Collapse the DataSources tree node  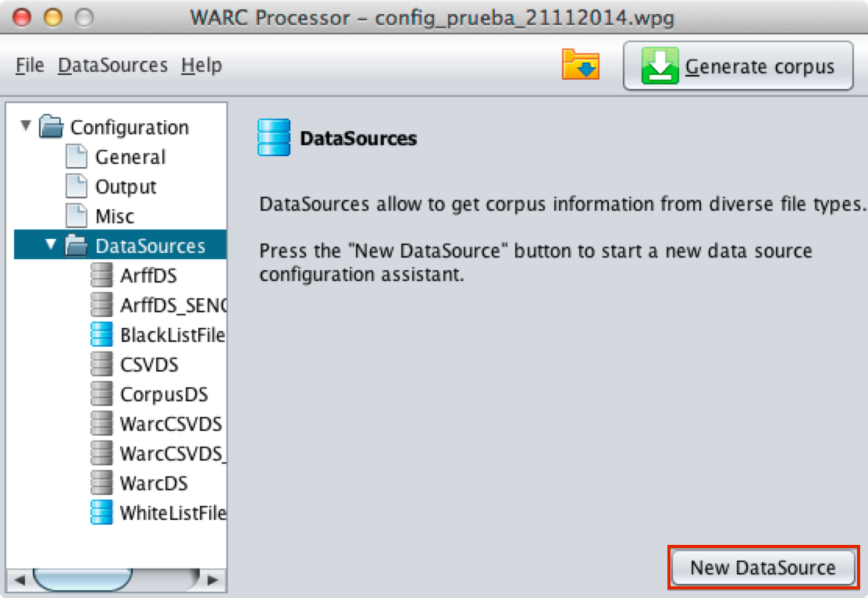tap(51, 245)
